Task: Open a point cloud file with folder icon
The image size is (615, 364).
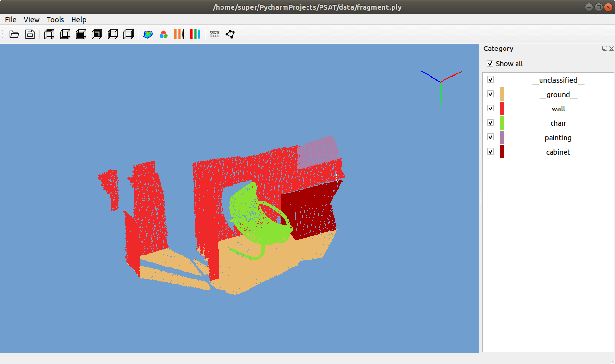Action: (x=14, y=34)
